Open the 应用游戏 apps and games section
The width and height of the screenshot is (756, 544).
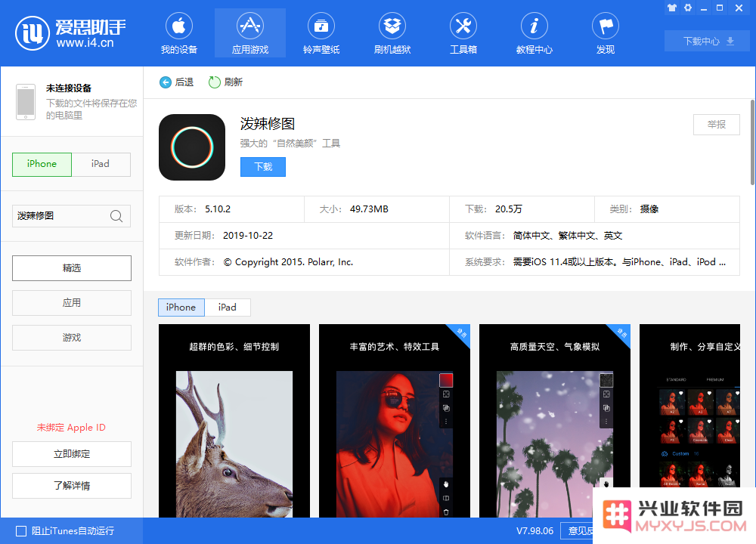point(249,34)
